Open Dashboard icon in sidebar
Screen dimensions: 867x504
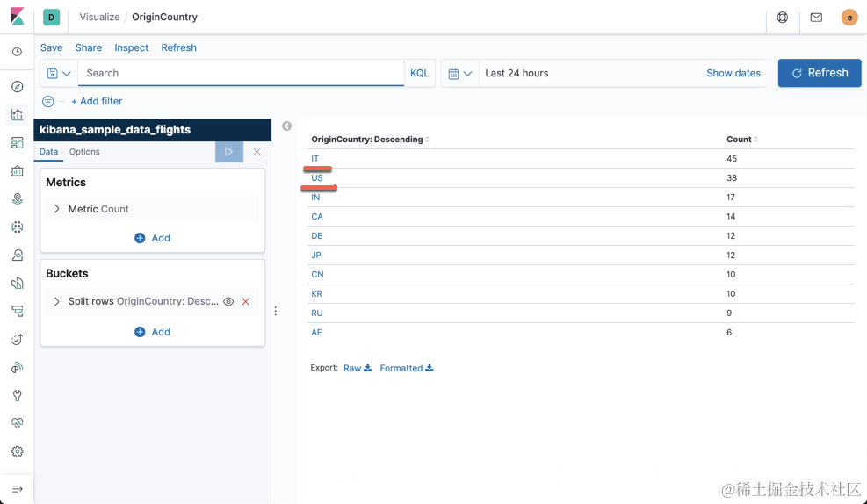18,143
